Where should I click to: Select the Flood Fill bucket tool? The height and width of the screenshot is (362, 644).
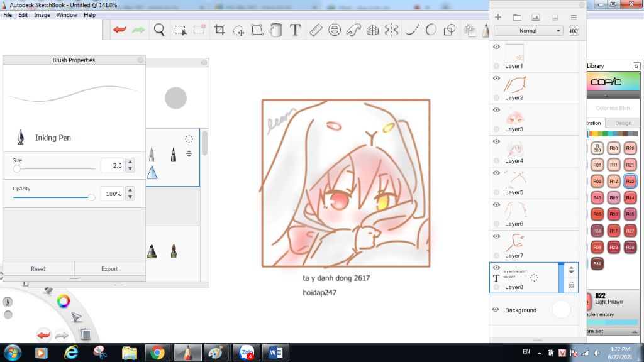pos(276,30)
